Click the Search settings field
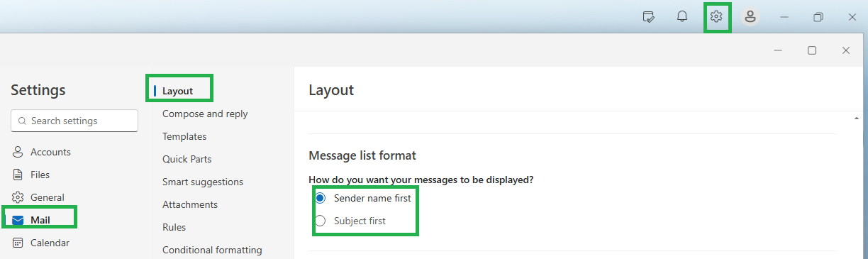Image resolution: width=868 pixels, height=259 pixels. (x=74, y=121)
